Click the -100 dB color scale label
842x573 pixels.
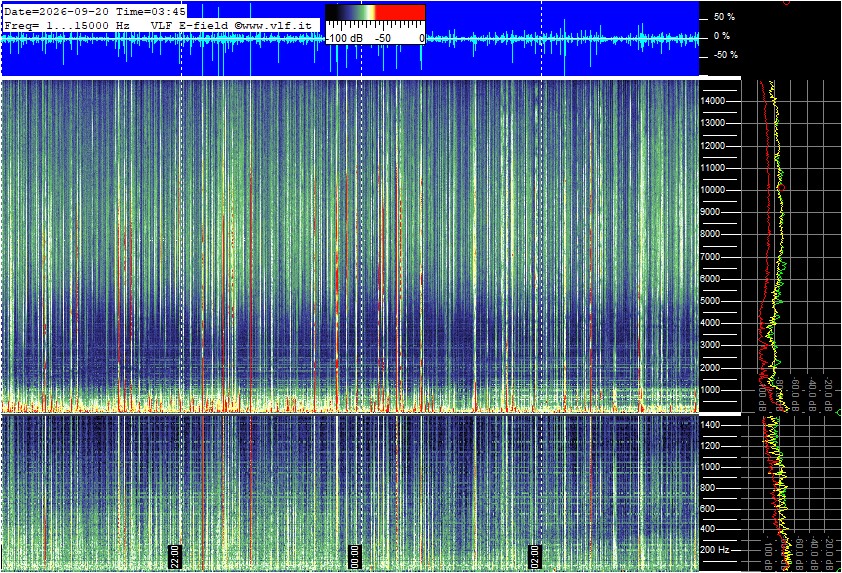(344, 38)
